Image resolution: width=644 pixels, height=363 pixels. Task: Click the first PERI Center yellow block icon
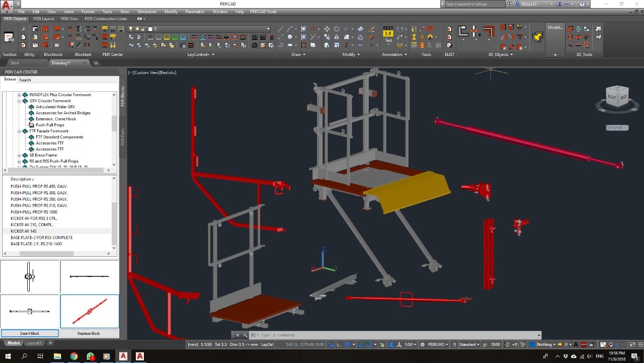pyautogui.click(x=105, y=29)
